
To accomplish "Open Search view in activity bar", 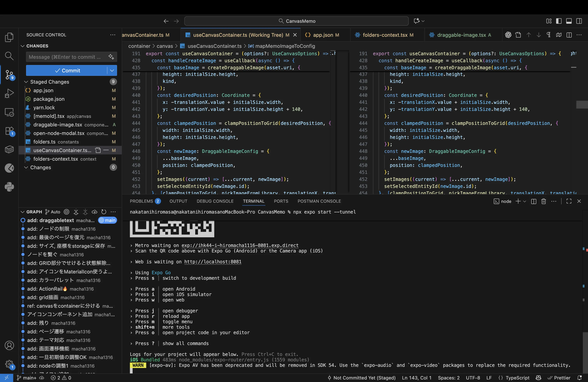I will click(9, 56).
